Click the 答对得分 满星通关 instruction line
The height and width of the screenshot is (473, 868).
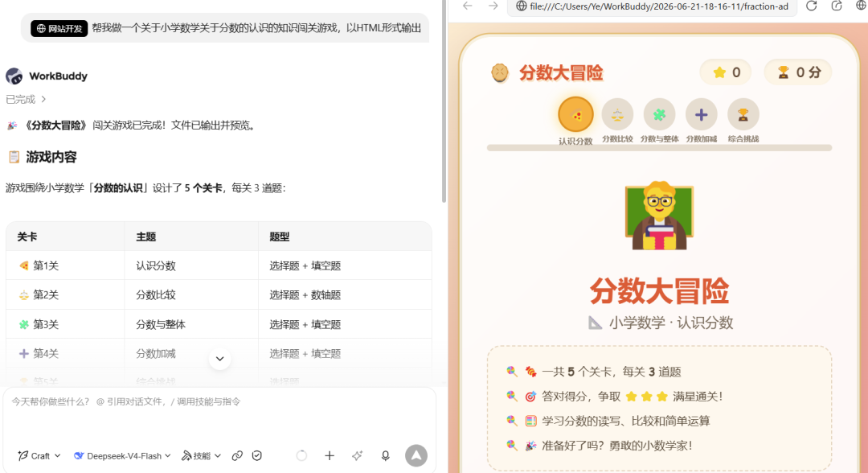(615, 397)
